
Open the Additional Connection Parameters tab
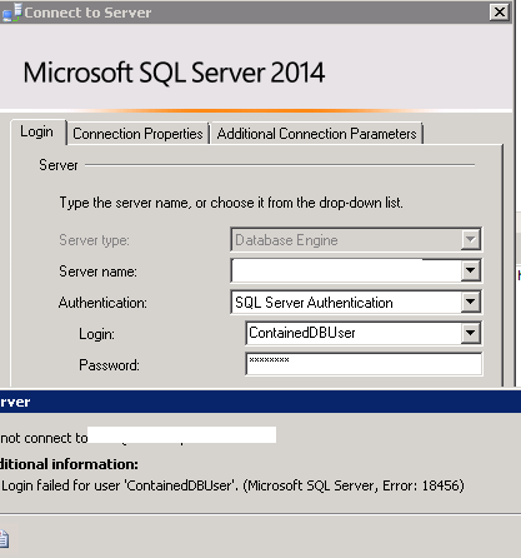click(316, 134)
